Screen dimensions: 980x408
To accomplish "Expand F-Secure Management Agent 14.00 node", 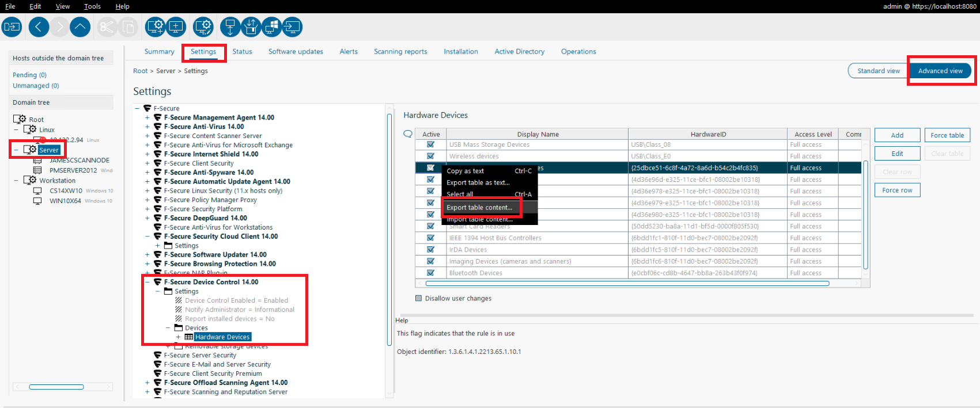I will (x=147, y=117).
